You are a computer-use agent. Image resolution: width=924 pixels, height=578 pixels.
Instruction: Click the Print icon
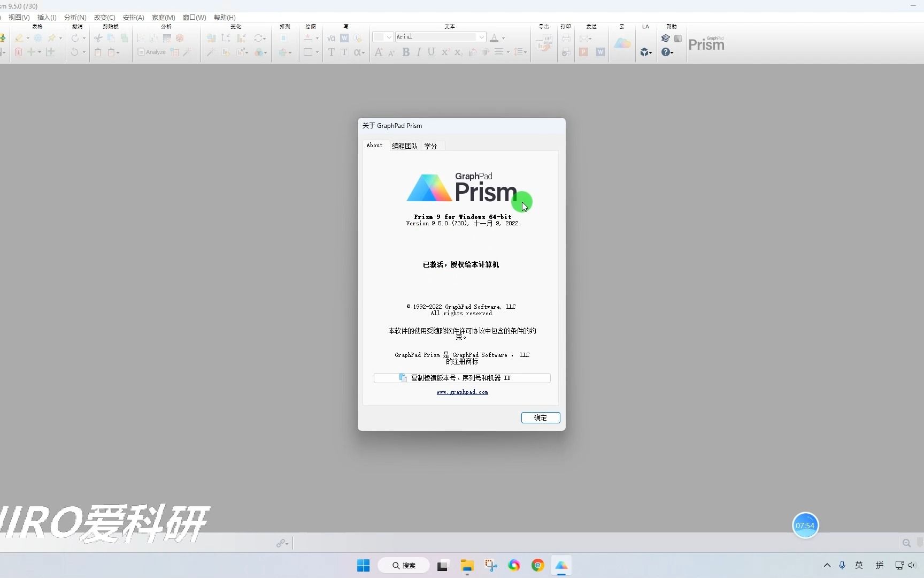click(566, 38)
